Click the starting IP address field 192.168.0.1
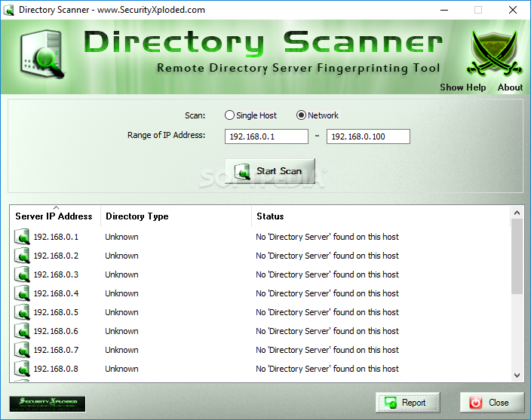Image resolution: width=531 pixels, height=420 pixels. pos(266,136)
